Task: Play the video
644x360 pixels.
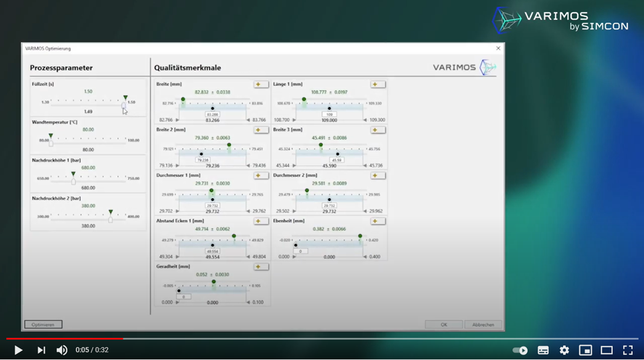Action: point(18,350)
